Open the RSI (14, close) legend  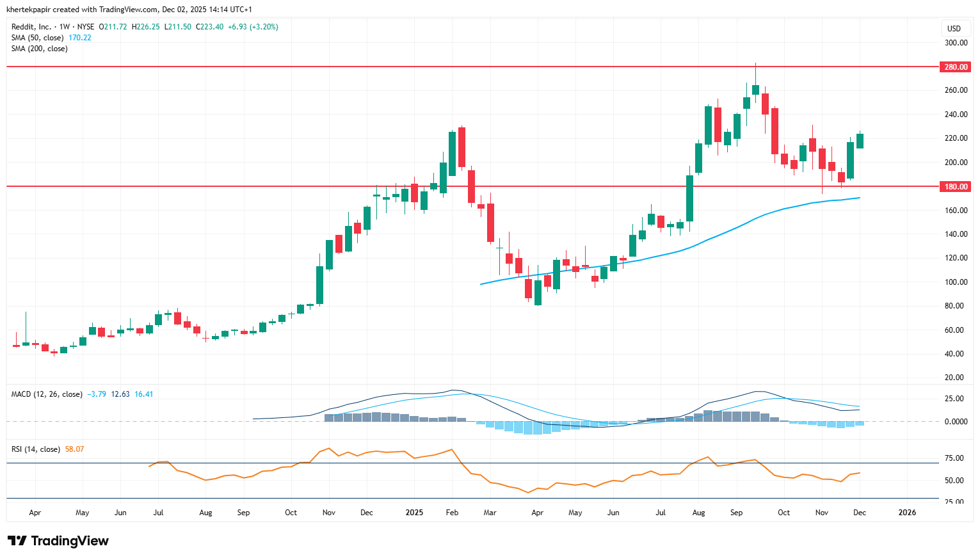(36, 449)
